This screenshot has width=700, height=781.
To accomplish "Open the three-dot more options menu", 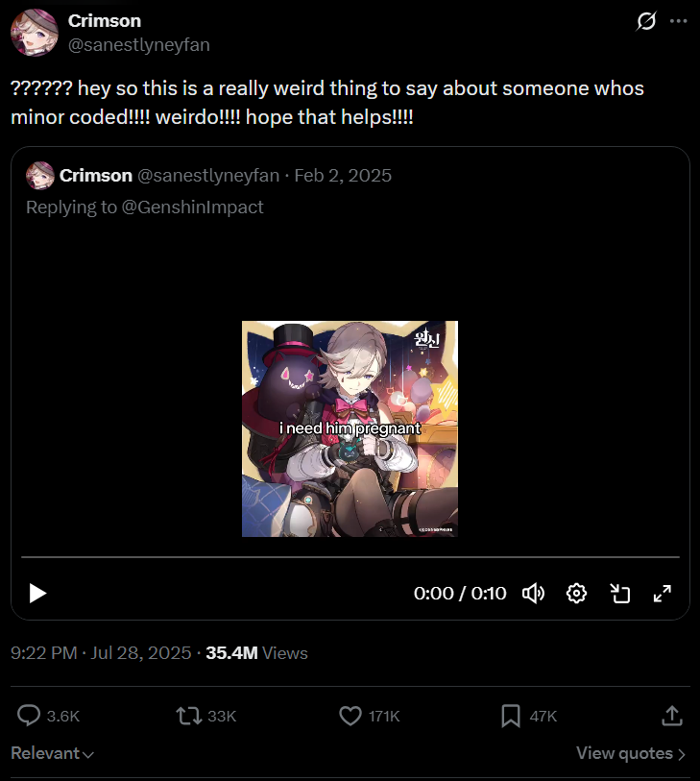I will coord(679,21).
